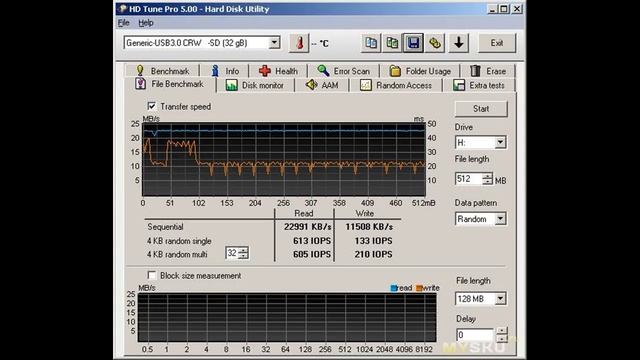640x360 pixels.
Task: Minimize the HD Tune Pro window
Action: click(492, 9)
